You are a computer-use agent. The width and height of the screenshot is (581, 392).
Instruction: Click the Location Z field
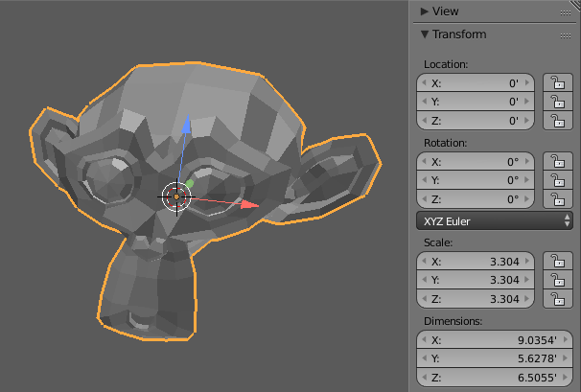[x=476, y=121]
